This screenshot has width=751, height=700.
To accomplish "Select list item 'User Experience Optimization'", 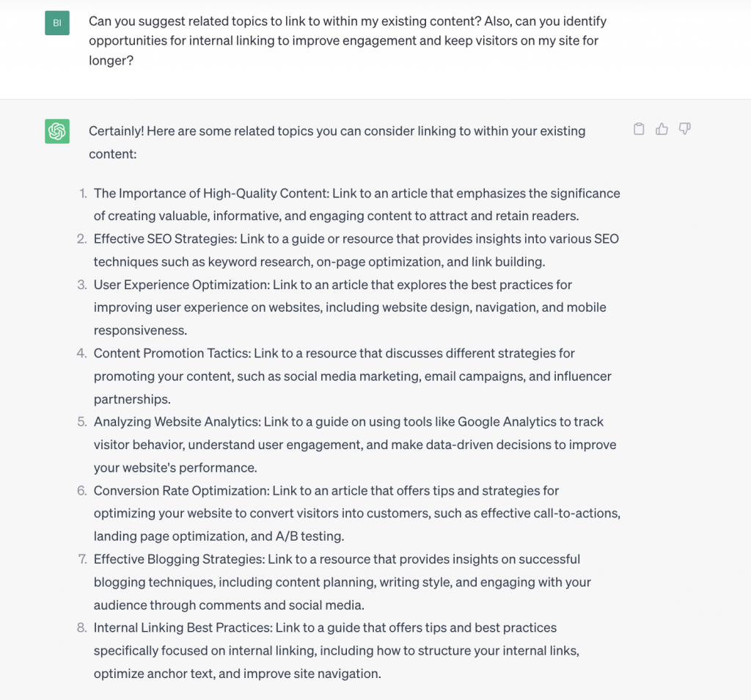I will pos(350,307).
